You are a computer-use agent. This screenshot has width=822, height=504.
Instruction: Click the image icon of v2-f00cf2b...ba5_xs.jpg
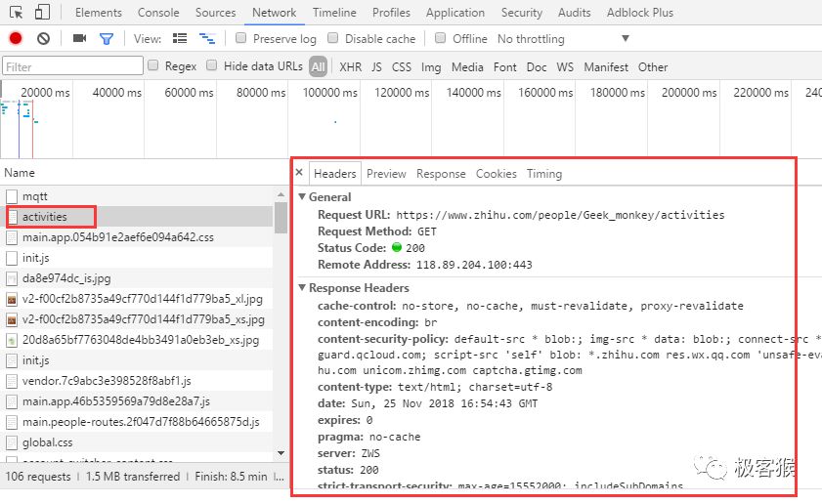(x=12, y=319)
